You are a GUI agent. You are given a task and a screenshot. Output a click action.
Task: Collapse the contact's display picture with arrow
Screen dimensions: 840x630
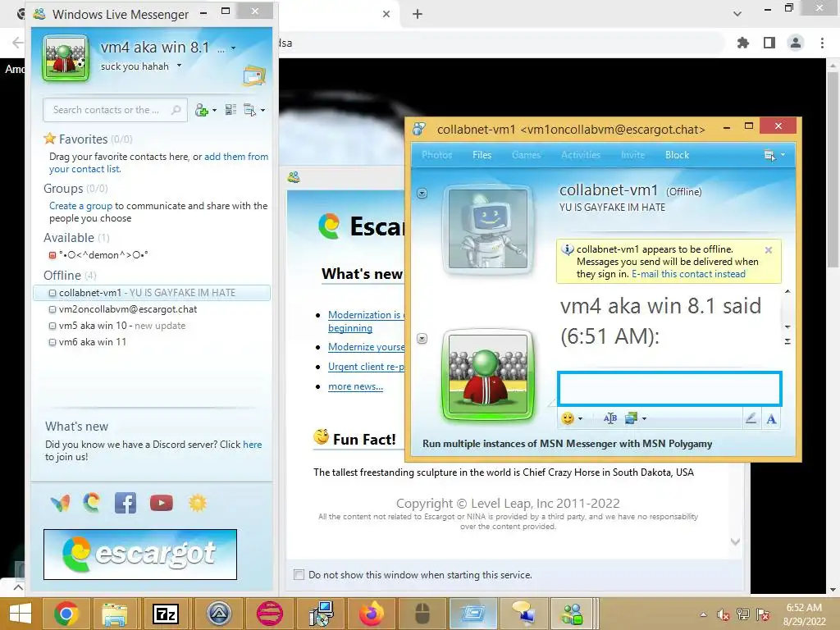click(422, 194)
